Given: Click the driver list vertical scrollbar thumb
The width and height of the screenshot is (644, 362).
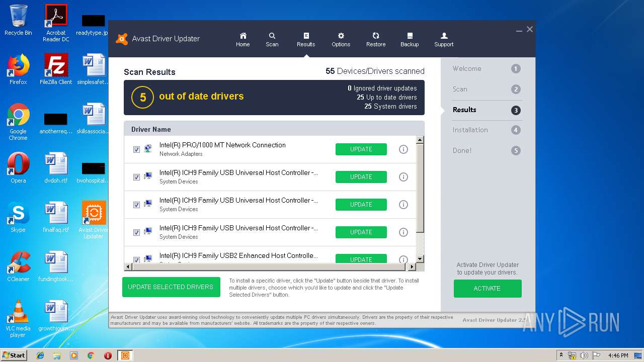Looking at the screenshot, I should (420, 189).
